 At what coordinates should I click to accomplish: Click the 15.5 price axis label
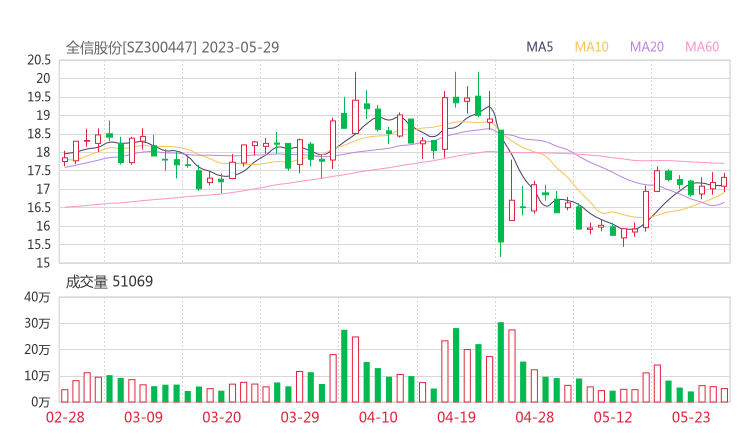[39, 245]
